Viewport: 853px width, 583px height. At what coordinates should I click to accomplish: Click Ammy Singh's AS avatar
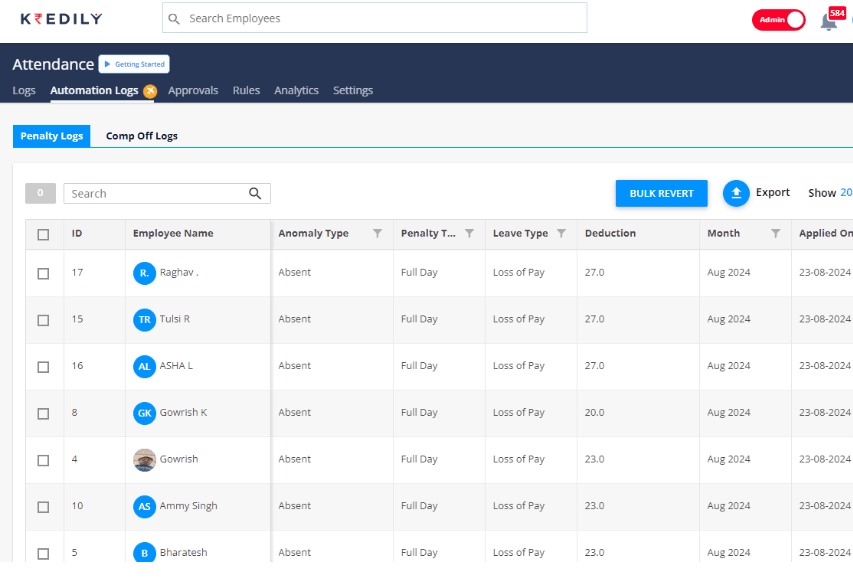tap(145, 507)
